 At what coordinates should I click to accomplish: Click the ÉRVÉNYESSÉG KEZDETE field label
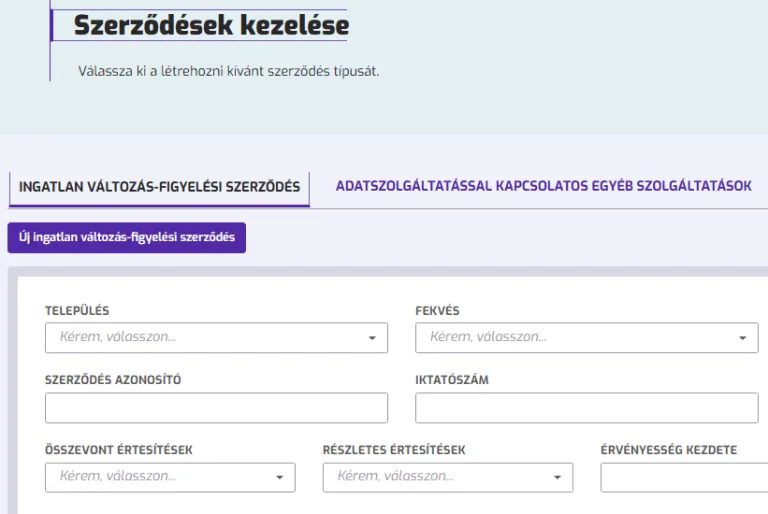[x=668, y=451]
